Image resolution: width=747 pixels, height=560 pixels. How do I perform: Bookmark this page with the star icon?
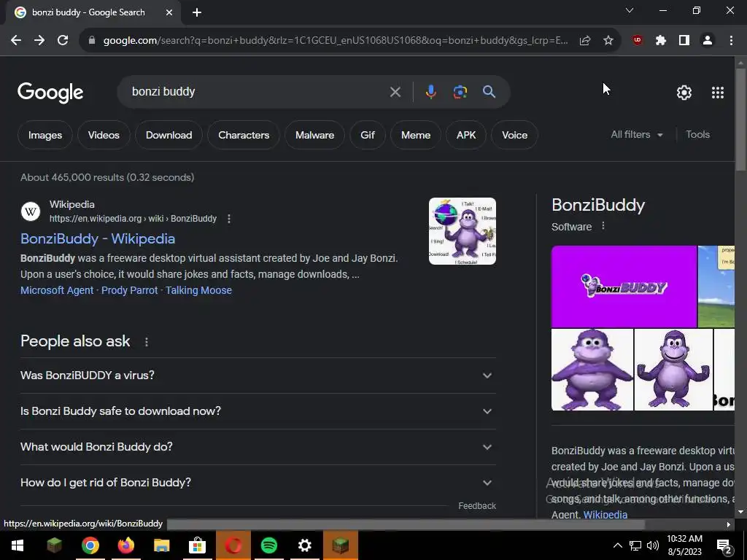[x=608, y=41]
